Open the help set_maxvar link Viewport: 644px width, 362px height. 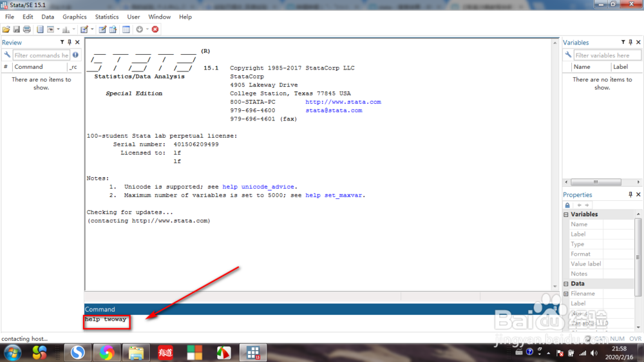pyautogui.click(x=334, y=195)
